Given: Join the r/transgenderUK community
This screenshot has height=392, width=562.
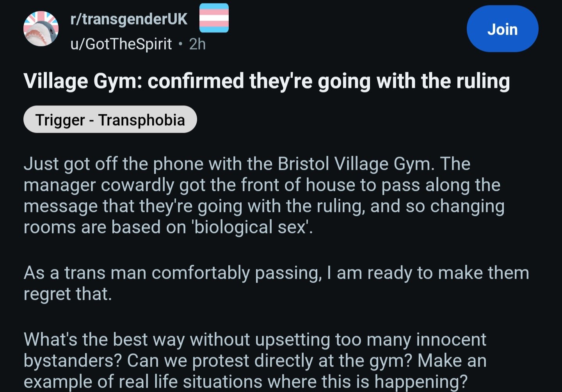Looking at the screenshot, I should 502,29.
